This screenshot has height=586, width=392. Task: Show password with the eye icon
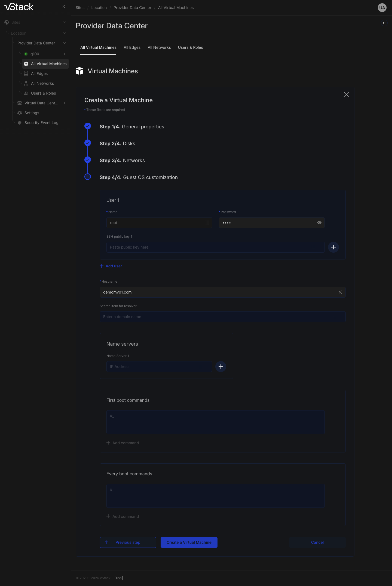click(319, 223)
